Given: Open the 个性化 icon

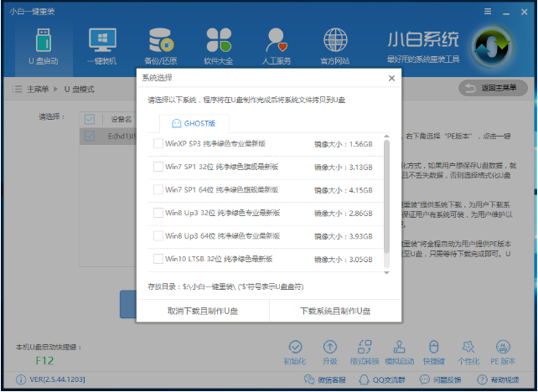Looking at the screenshot, I should point(468,347).
